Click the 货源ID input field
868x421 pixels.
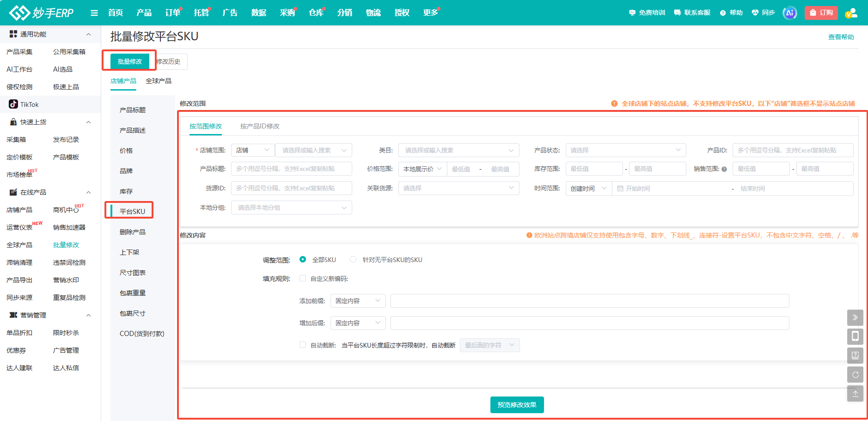tap(291, 188)
